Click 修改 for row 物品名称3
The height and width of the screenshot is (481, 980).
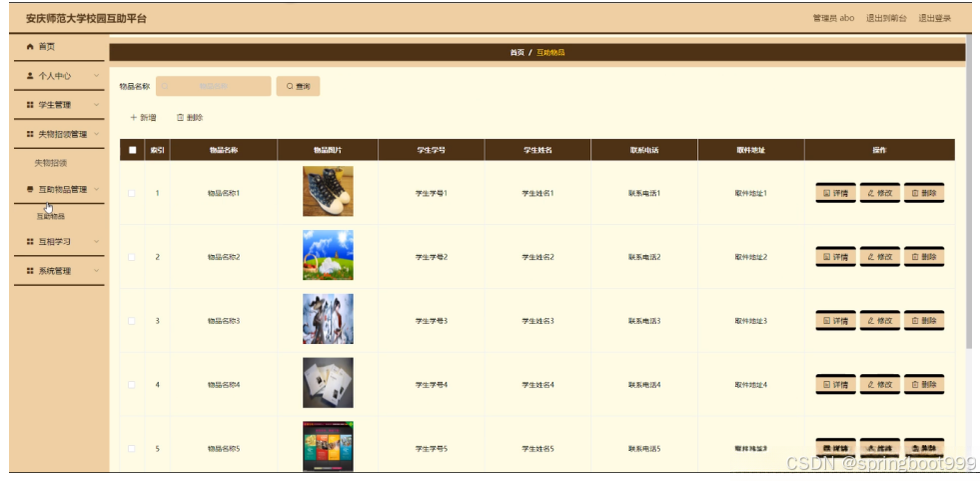pos(880,321)
